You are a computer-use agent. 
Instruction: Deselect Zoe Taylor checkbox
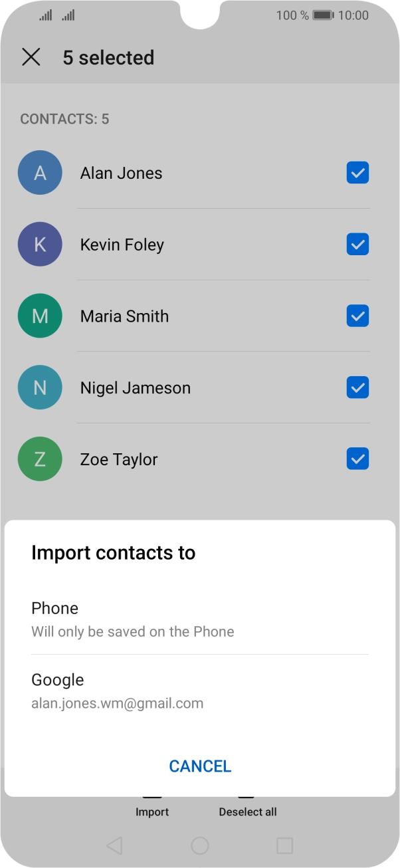tap(357, 459)
